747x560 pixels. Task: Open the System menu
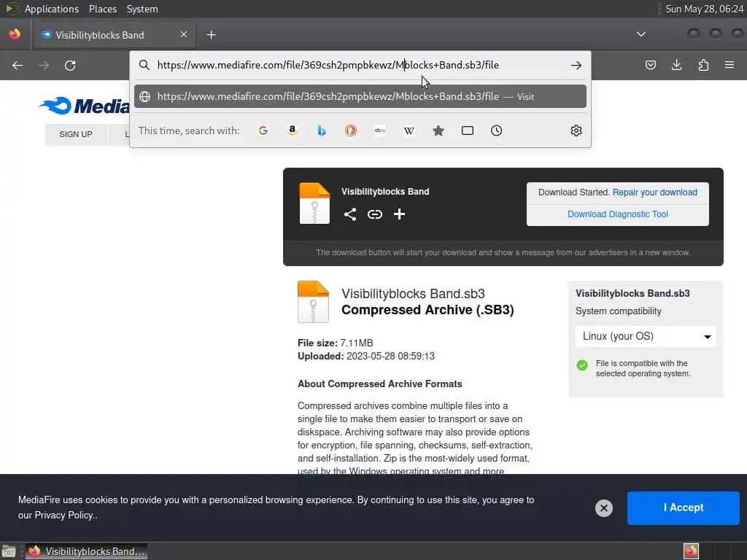point(142,9)
